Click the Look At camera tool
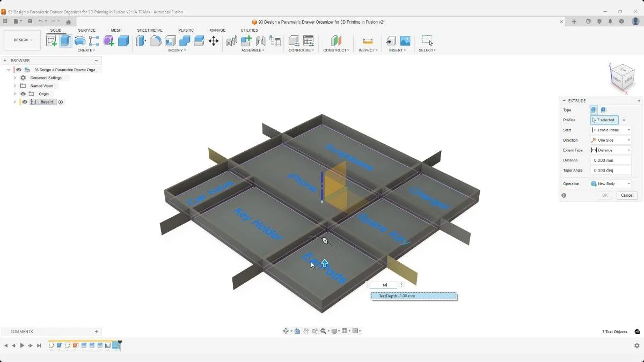 [297, 331]
